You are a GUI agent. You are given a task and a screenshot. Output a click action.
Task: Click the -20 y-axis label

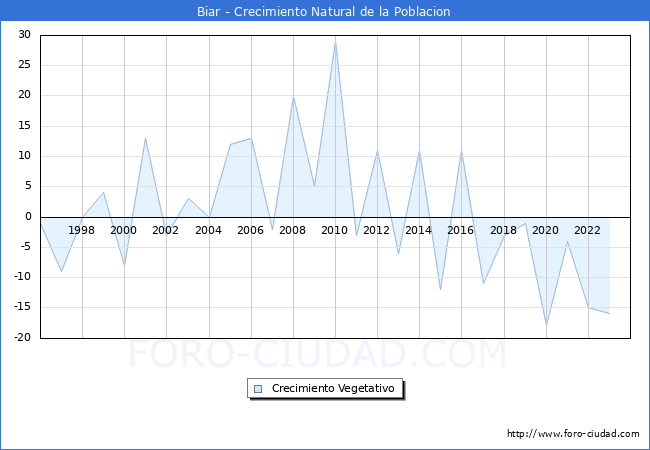[23, 338]
